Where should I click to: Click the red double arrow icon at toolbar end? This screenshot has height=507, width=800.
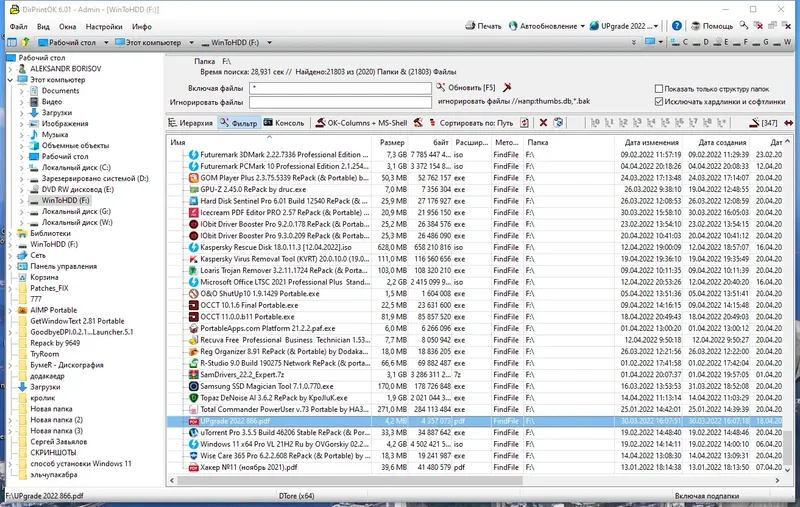pyautogui.click(x=789, y=122)
